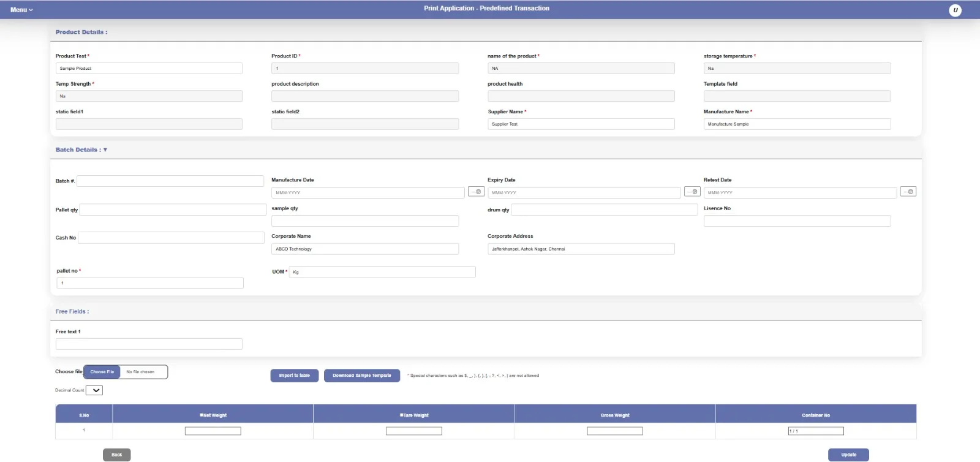Focus the Cash No field
980x462 pixels.
click(171, 238)
